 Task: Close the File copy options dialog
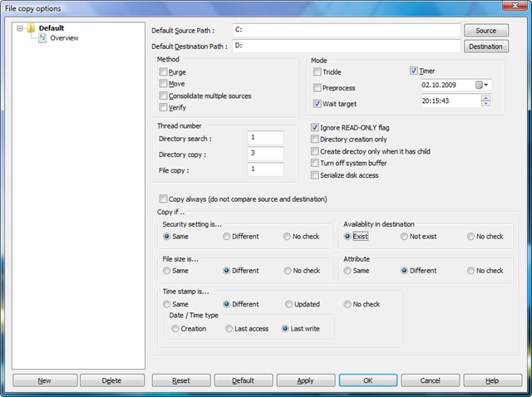pyautogui.click(x=514, y=7)
